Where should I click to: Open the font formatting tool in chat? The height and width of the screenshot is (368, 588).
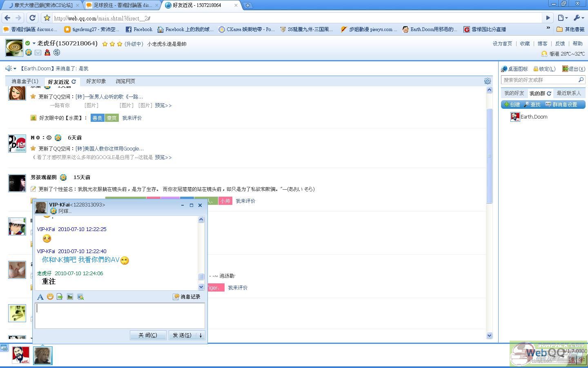40,297
